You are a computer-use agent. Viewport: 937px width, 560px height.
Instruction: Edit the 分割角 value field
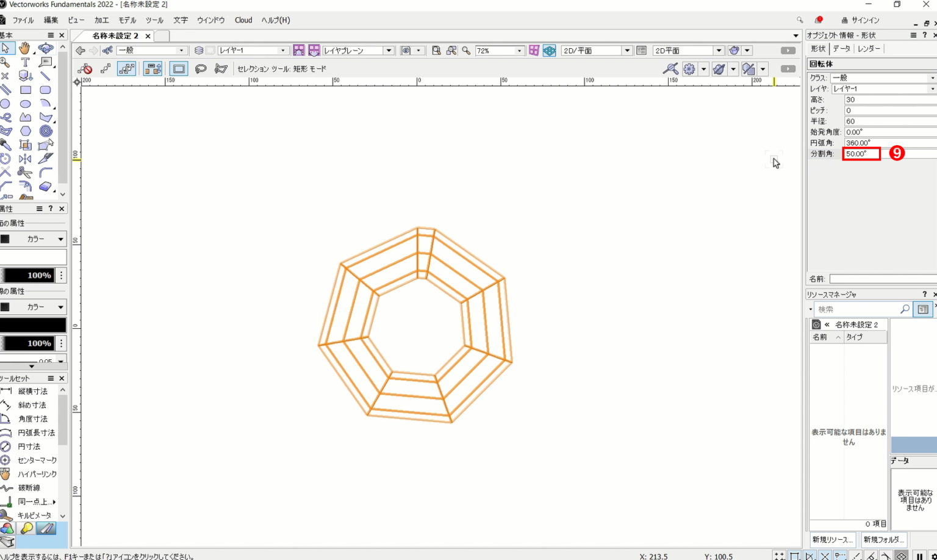(861, 154)
